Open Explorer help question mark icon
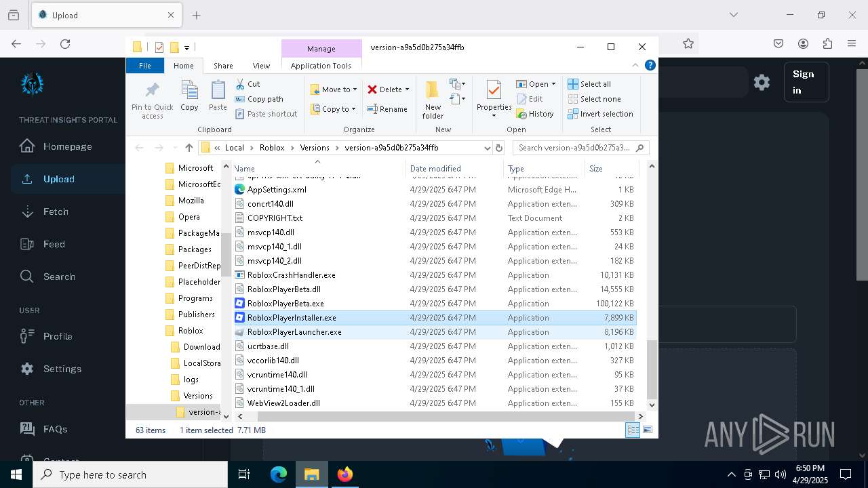868x488 pixels. pos(650,66)
